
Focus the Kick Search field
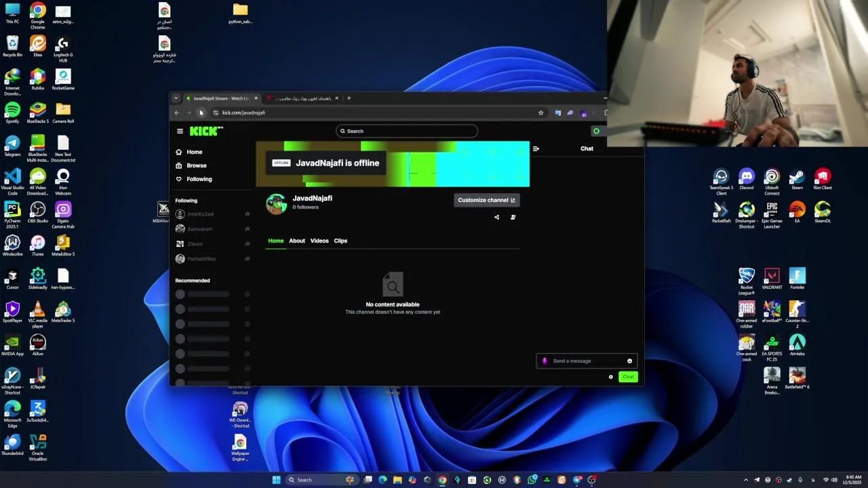coord(407,131)
